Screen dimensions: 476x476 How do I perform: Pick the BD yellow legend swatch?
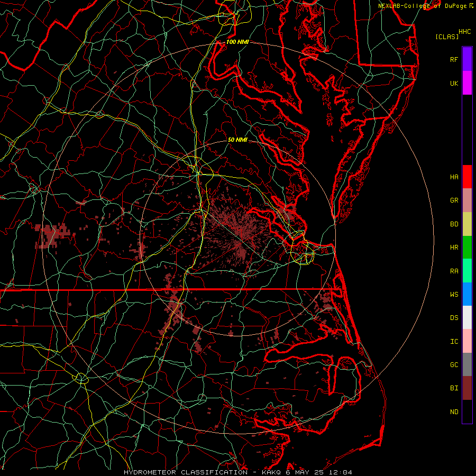tap(467, 224)
